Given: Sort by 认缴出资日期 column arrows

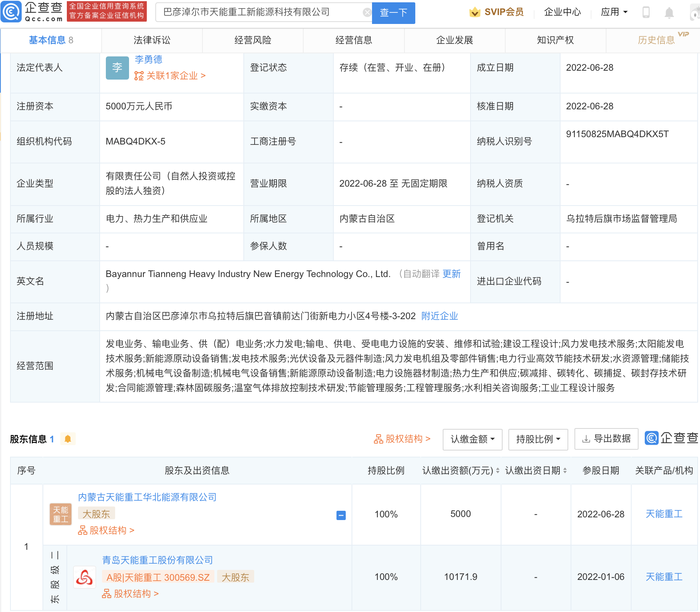Looking at the screenshot, I should (565, 471).
